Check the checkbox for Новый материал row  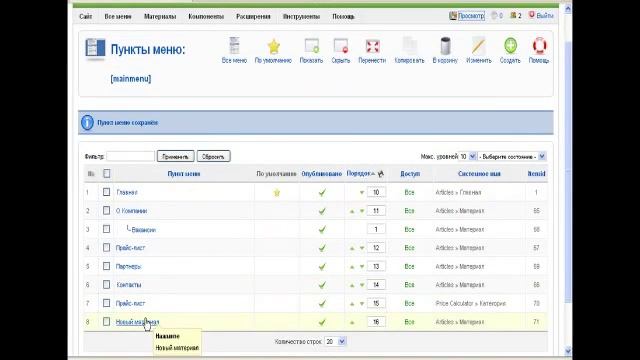pyautogui.click(x=107, y=322)
